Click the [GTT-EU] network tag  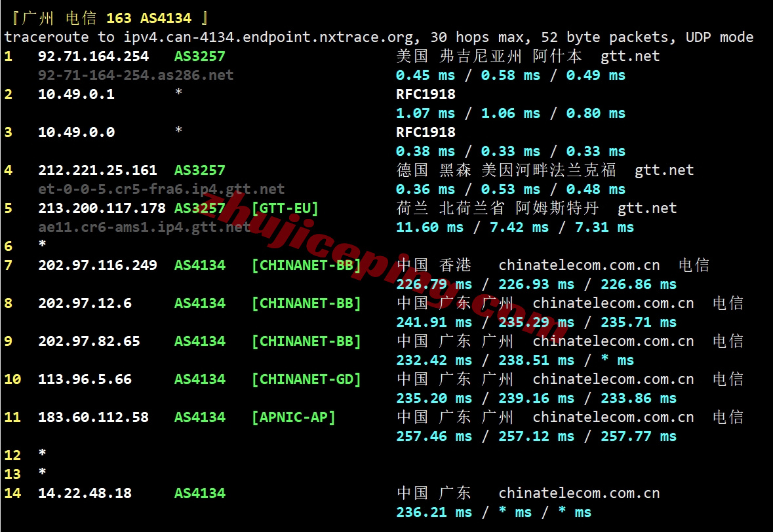coord(285,208)
